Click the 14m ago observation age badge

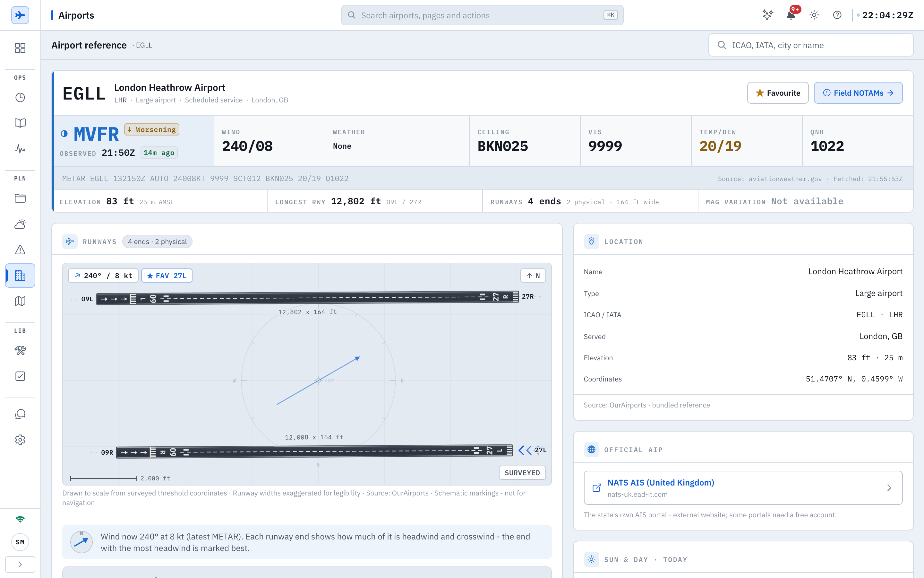tap(159, 153)
